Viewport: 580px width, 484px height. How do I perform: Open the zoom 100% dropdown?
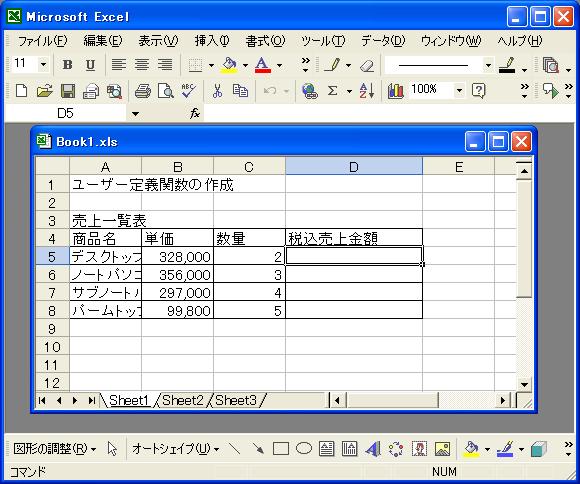pos(459,90)
